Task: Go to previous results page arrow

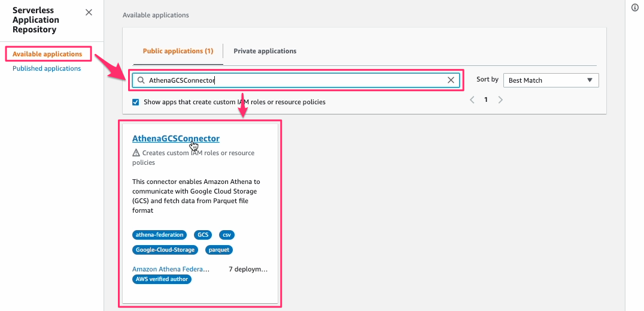Action: click(x=472, y=99)
